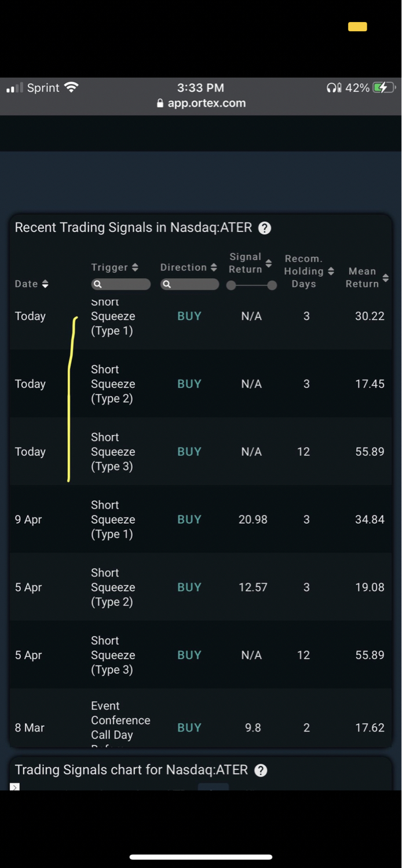Sort table by Trigger column
Viewport: 402px width, 868px height.
(x=135, y=267)
